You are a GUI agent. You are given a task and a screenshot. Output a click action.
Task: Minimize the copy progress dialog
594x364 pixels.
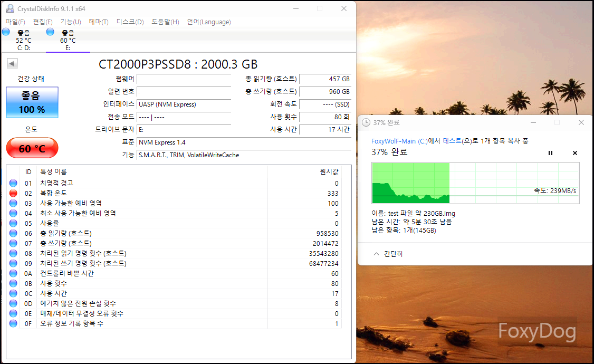533,122
